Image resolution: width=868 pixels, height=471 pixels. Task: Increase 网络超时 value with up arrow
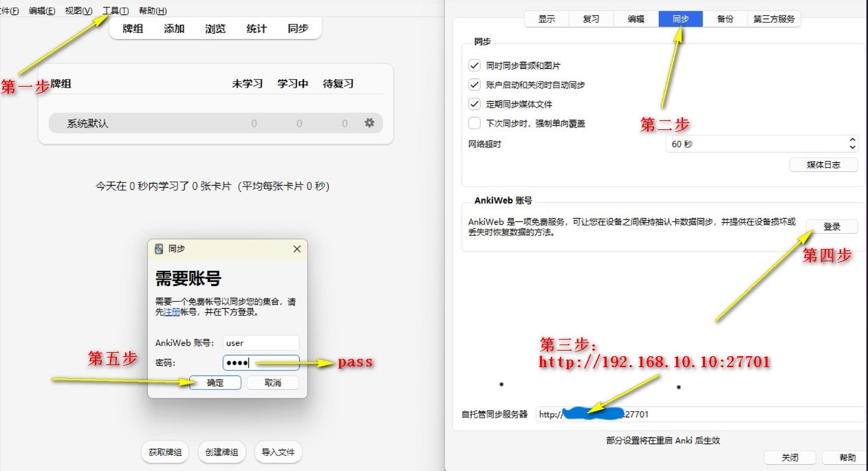click(x=853, y=140)
